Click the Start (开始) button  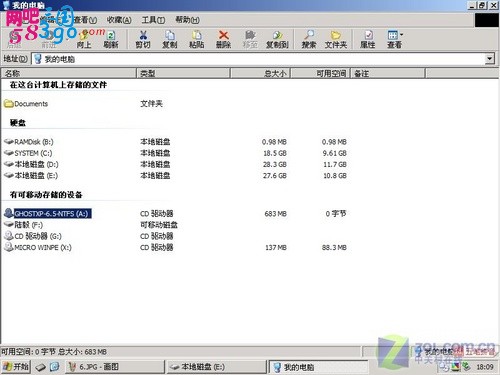(x=16, y=367)
